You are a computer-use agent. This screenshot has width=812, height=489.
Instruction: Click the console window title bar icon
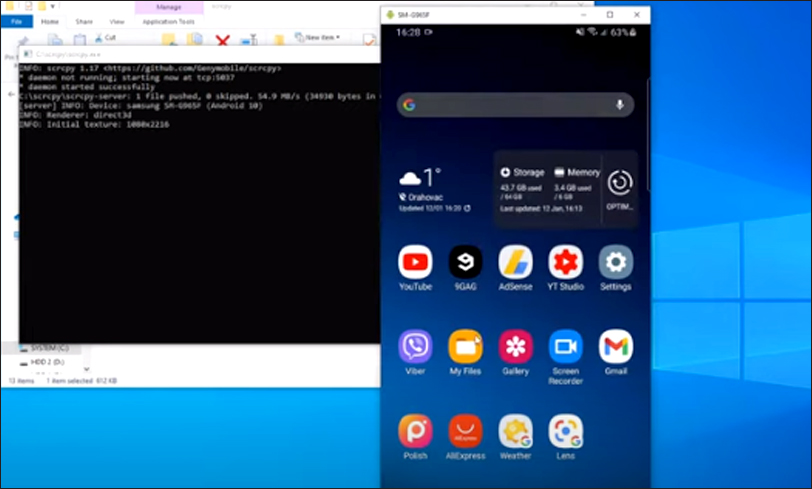click(x=27, y=54)
